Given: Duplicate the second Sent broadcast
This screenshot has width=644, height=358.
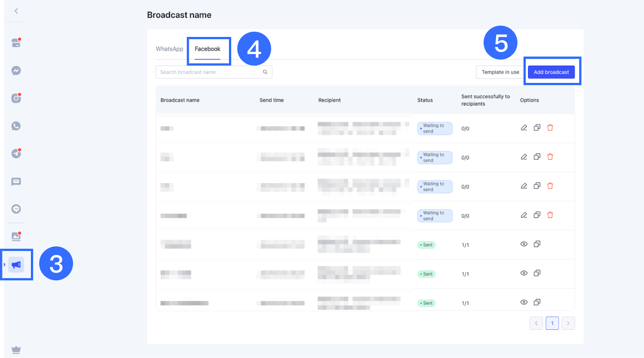Looking at the screenshot, I should click(x=537, y=273).
